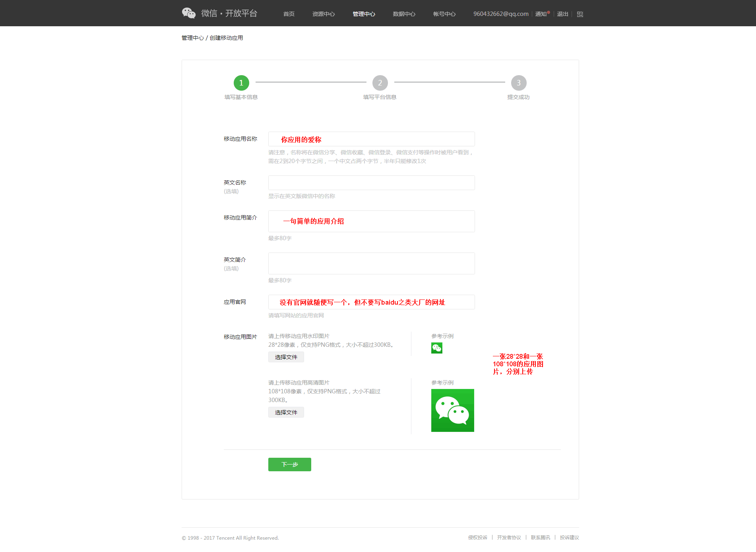Click 选择文件 for the 108*108 HD image
The width and height of the screenshot is (756, 552).
pos(286,412)
